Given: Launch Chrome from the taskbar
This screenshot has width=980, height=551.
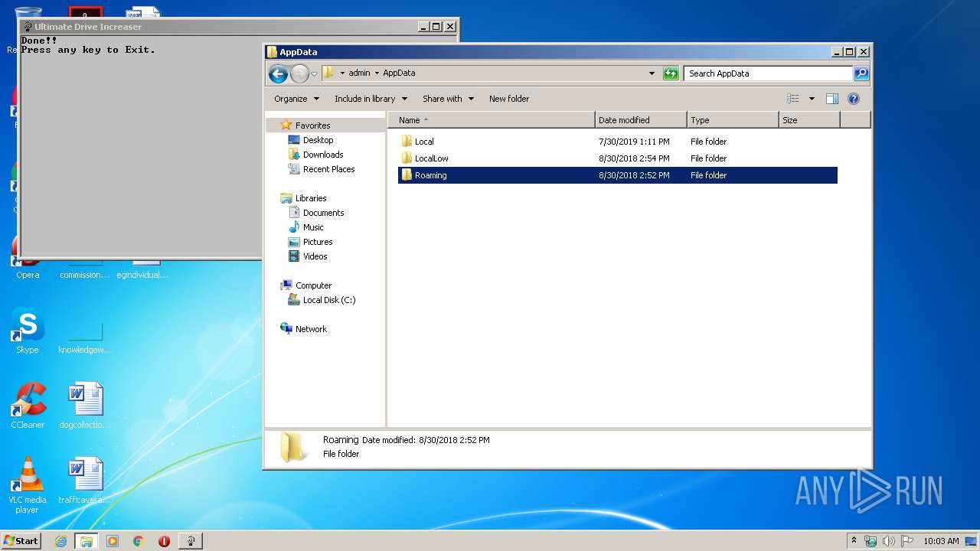Looking at the screenshot, I should pyautogui.click(x=139, y=541).
